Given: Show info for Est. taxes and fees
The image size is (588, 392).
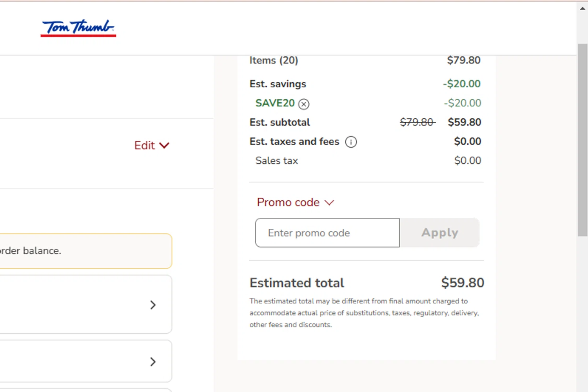Looking at the screenshot, I should [351, 142].
